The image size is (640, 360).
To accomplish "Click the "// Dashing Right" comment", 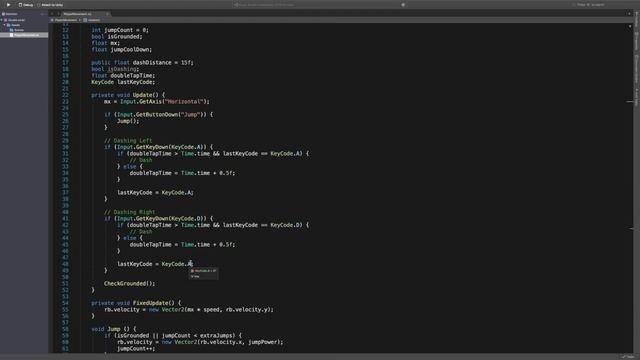I will (x=129, y=212).
